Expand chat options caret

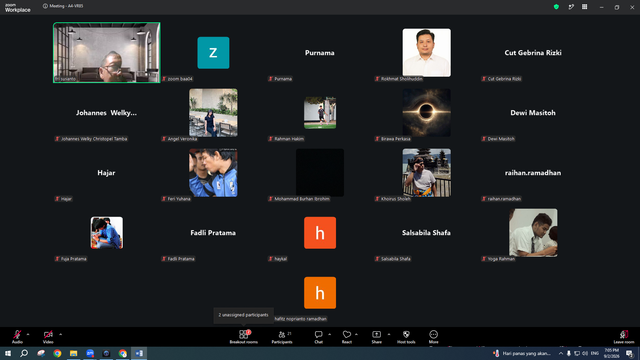click(x=329, y=334)
